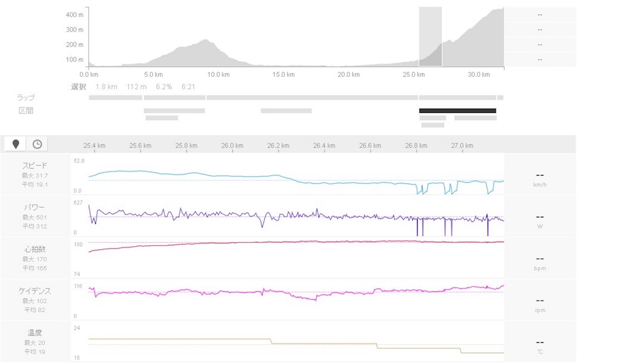The width and height of the screenshot is (618, 364).
Task: Select the first lap bar in ラップ row
Action: (x=115, y=98)
